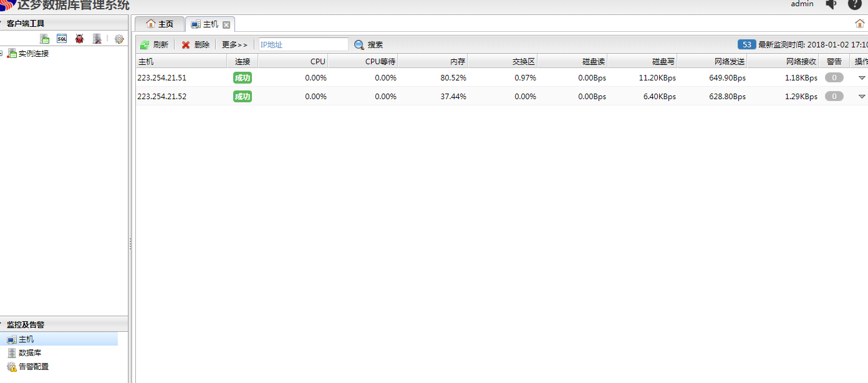Click the swap value 0.97%
This screenshot has height=383, width=868.
525,78
